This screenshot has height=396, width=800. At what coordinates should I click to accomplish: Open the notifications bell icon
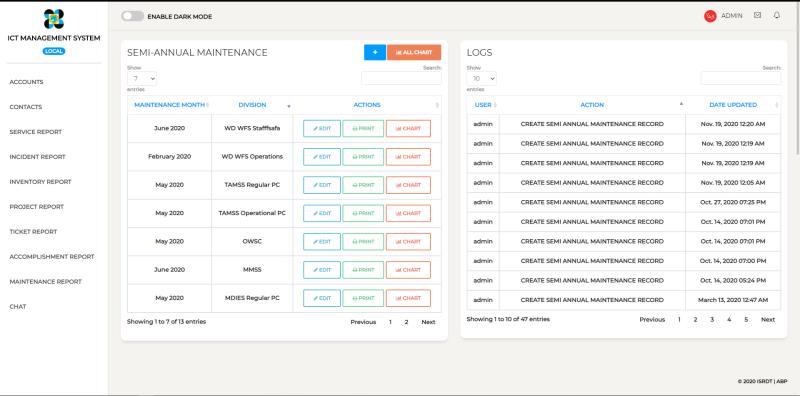(x=777, y=16)
